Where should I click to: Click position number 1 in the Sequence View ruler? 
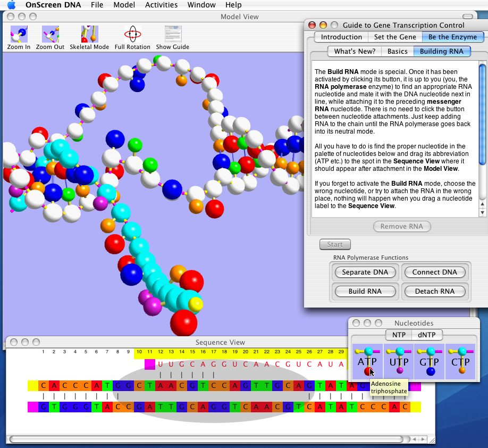(x=43, y=352)
